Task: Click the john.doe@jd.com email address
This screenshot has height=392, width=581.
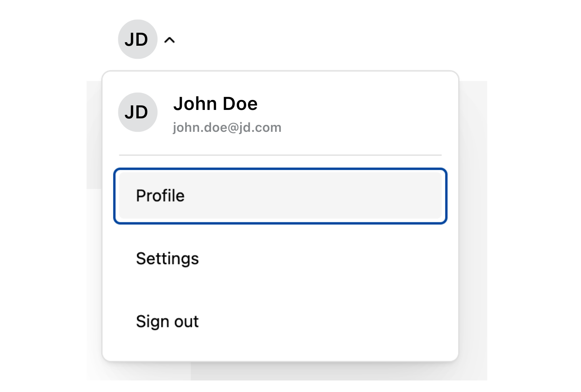Action: (227, 128)
